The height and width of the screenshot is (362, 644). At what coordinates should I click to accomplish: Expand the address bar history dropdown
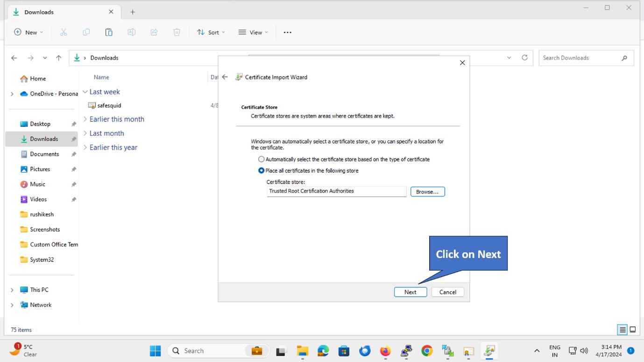coord(509,58)
